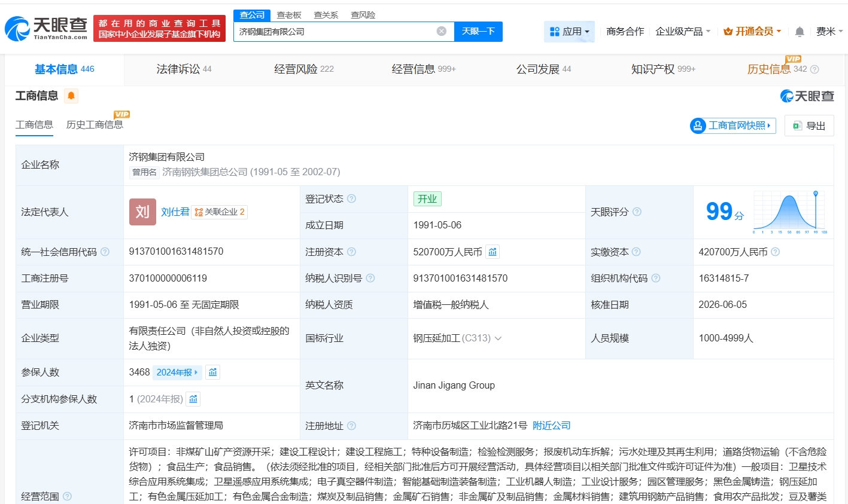The height and width of the screenshot is (504, 848).
Task: Click help icon next to 注册资本
Action: tap(352, 252)
